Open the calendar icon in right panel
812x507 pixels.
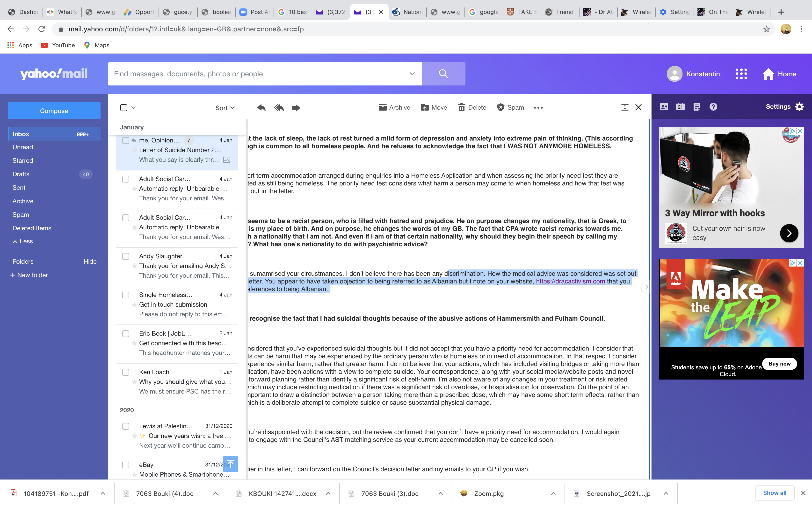point(680,107)
